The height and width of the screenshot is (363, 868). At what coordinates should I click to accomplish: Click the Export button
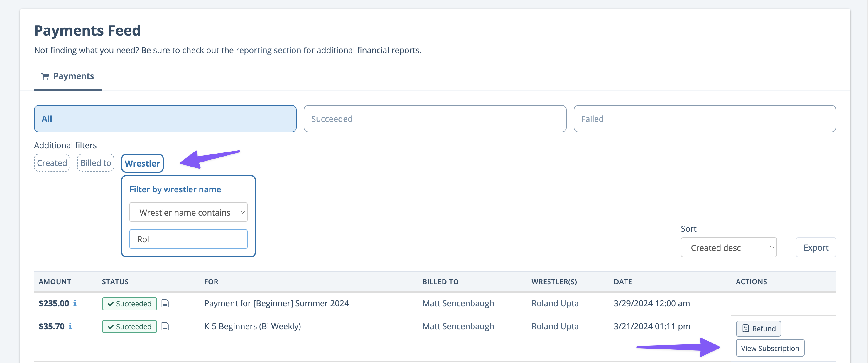pos(816,248)
